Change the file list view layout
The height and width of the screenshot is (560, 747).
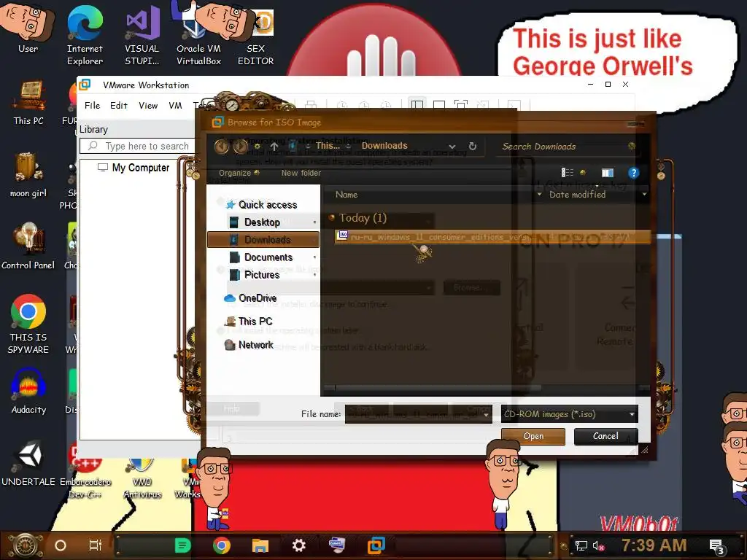pyautogui.click(x=568, y=172)
